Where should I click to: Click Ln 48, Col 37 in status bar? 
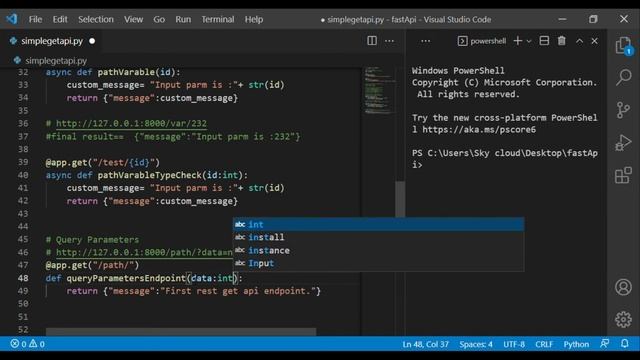(425, 344)
